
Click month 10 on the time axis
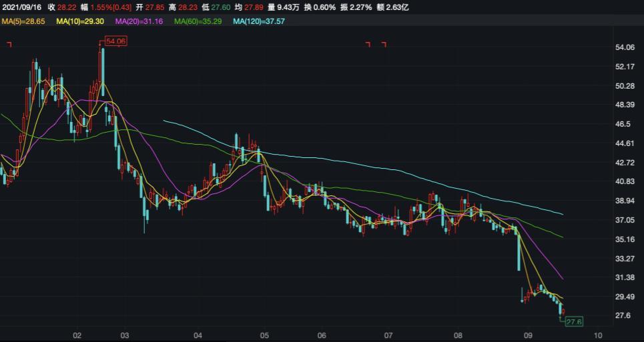tap(597, 334)
